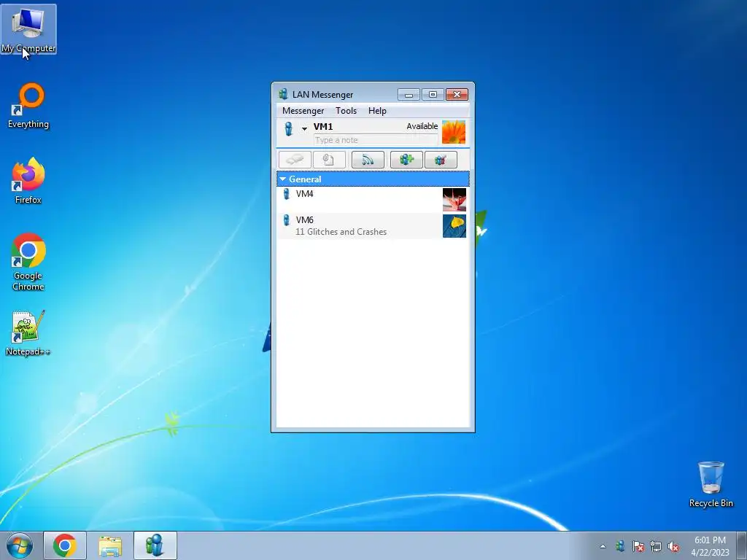747x560 pixels.
Task: Click the Chrome taskbar icon
Action: [x=65, y=545]
